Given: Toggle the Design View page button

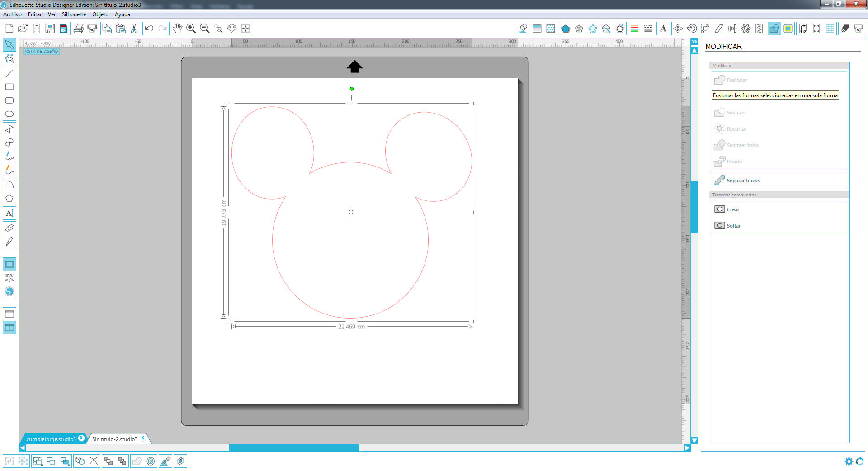Looking at the screenshot, I should [9, 264].
